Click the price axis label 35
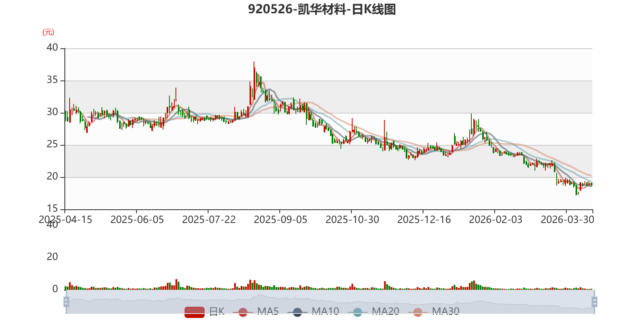644x322 pixels. (x=52, y=80)
